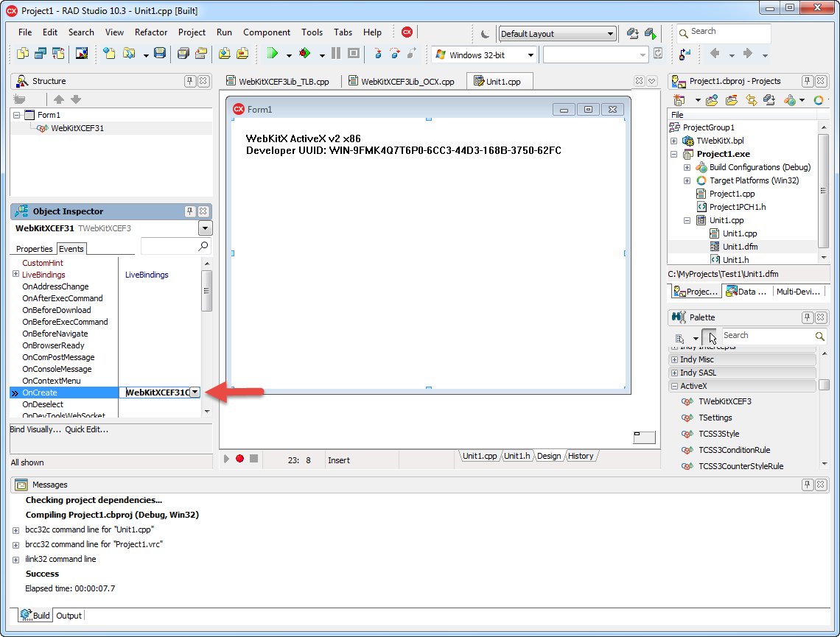Click the Run (green play) toolbar icon
This screenshot has width=840, height=637.
(x=273, y=53)
